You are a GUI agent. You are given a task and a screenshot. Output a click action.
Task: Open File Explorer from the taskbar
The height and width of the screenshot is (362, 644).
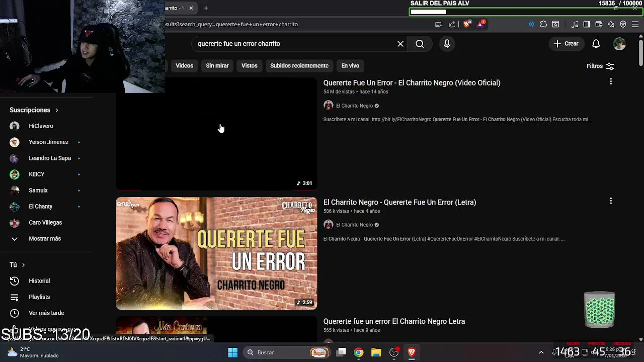(x=376, y=352)
